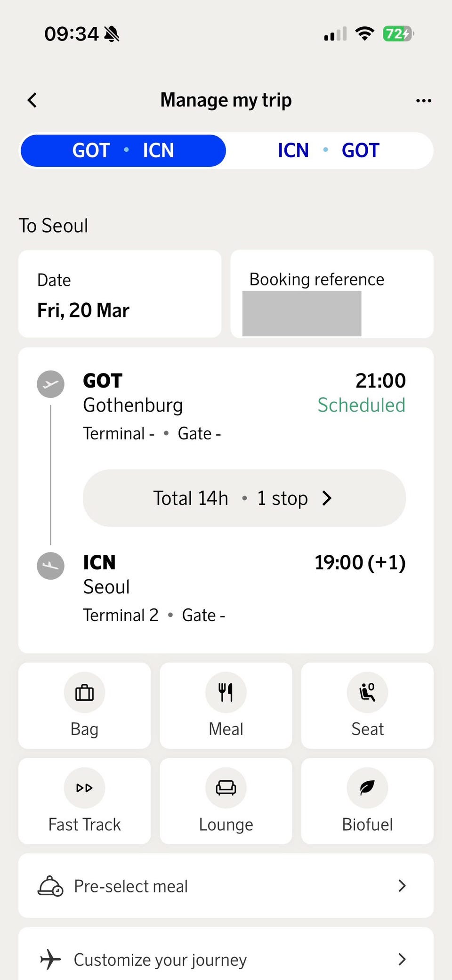Tap the Meal fork and knife icon

[226, 692]
